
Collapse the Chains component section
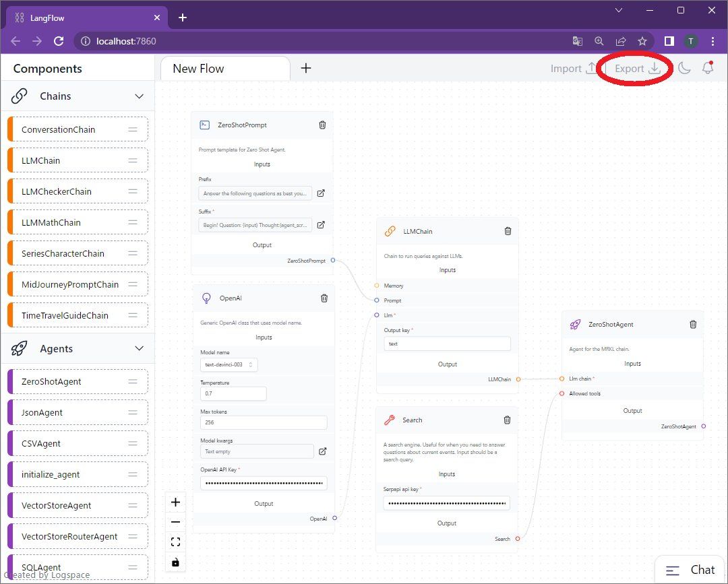[x=140, y=96]
